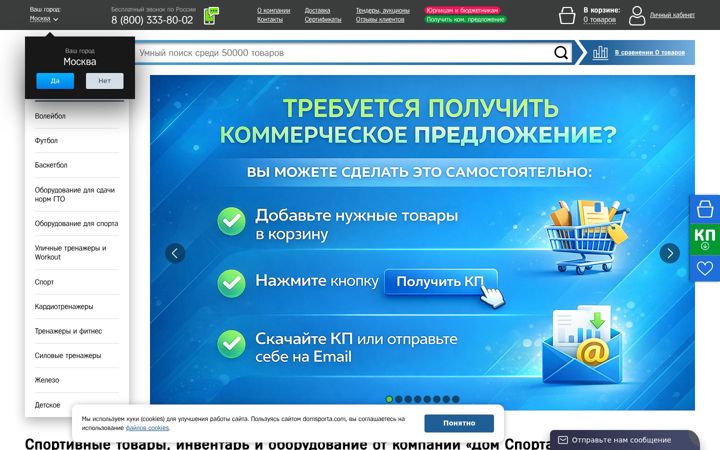
Task: Open Сертификаты link
Action: click(x=323, y=19)
